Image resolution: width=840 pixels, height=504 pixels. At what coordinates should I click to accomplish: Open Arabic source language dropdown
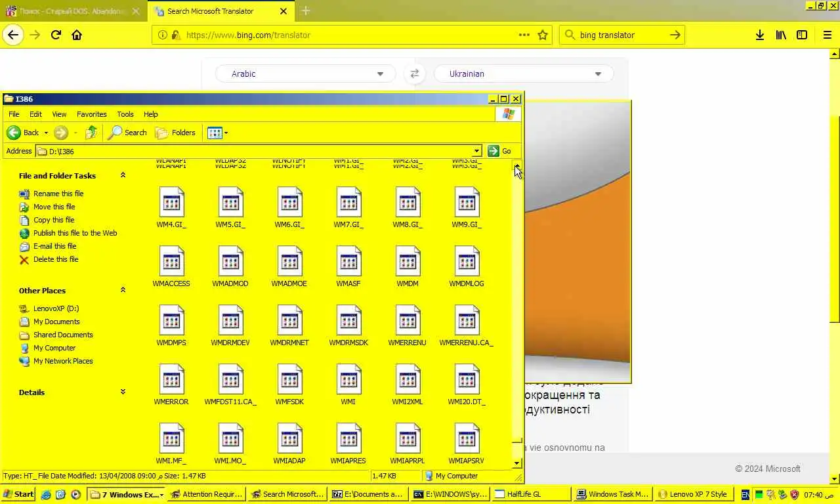click(x=306, y=73)
